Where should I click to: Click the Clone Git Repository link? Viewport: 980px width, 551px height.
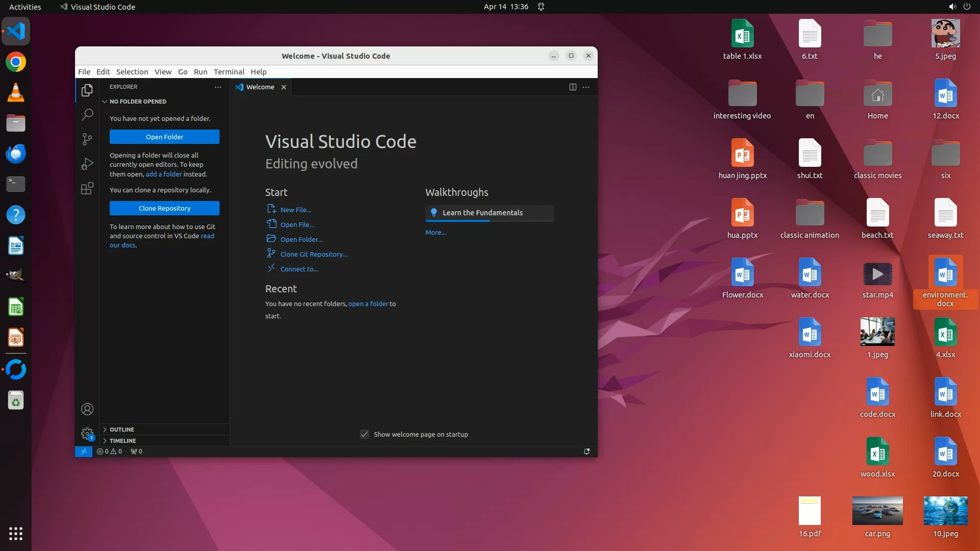313,254
